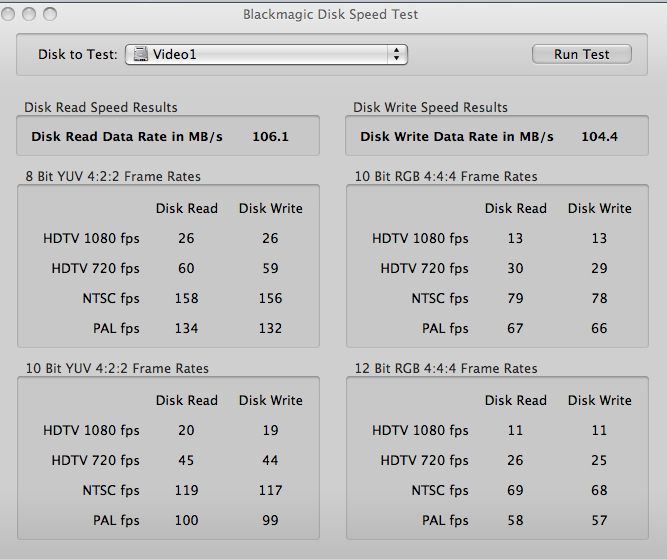This screenshot has width=667, height=559.
Task: Click the 12 Bit RGB 4:4:4 Frame Rates heading
Action: pos(446,368)
